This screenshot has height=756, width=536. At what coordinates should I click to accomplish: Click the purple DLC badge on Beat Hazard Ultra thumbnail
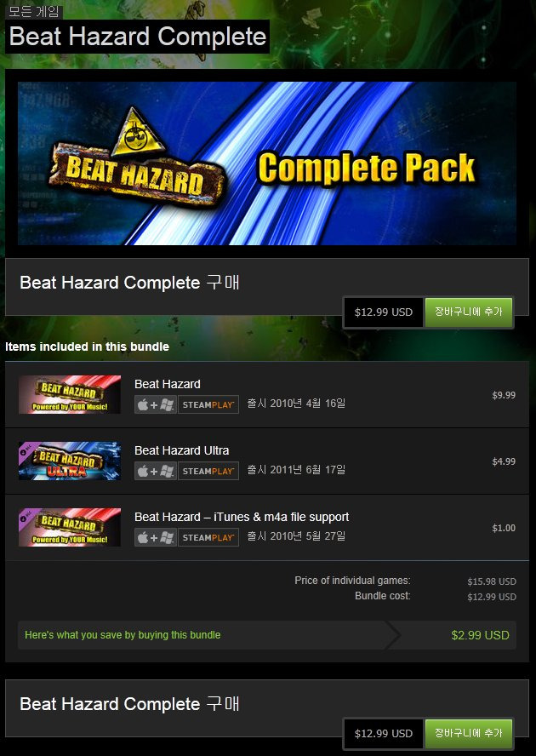25,448
